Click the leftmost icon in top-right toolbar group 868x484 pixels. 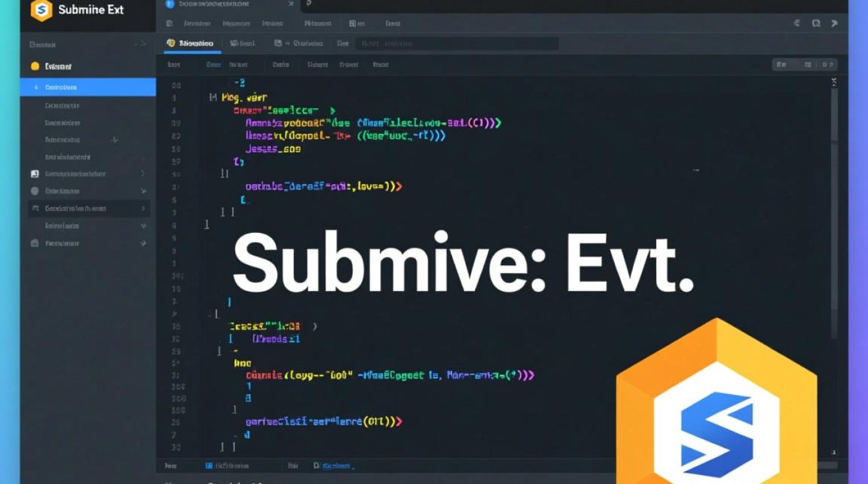(797, 23)
